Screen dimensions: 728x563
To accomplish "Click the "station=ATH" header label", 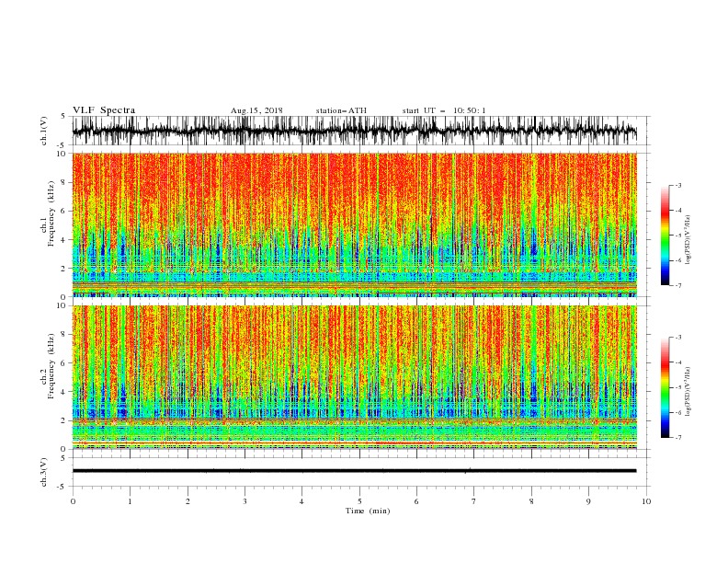I will (341, 110).
